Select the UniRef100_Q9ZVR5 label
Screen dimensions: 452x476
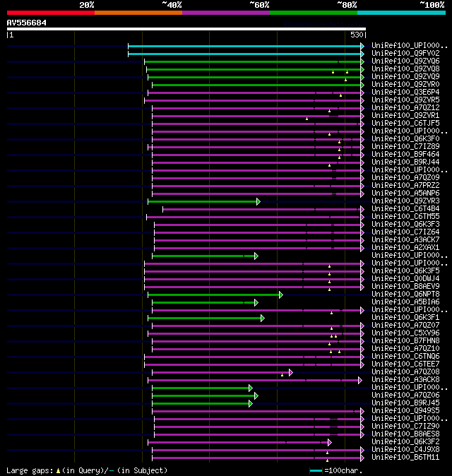pos(405,100)
